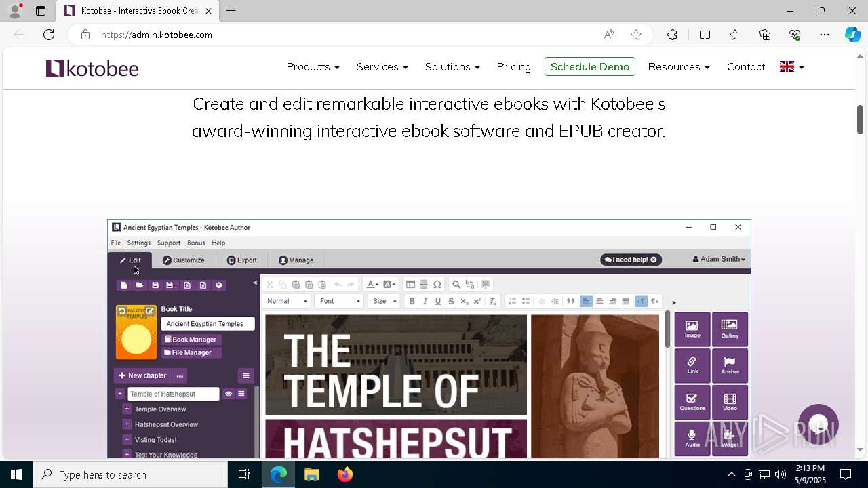Select the Audio insert tool
Viewport: 868px width, 488px height.
click(692, 439)
